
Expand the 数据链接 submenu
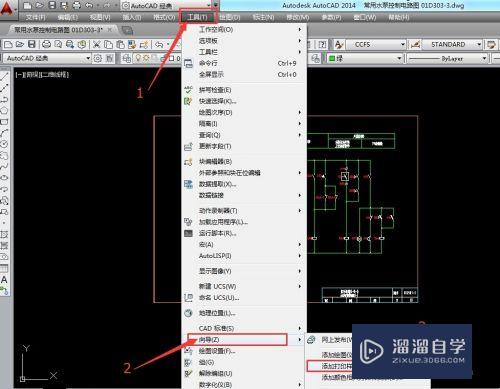[x=244, y=195]
